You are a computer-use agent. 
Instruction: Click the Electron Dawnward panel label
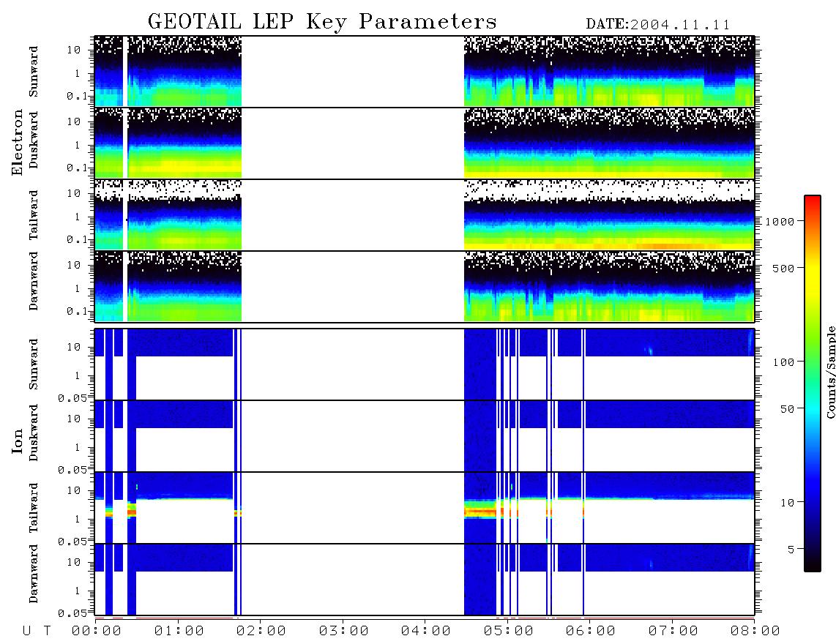(x=34, y=282)
